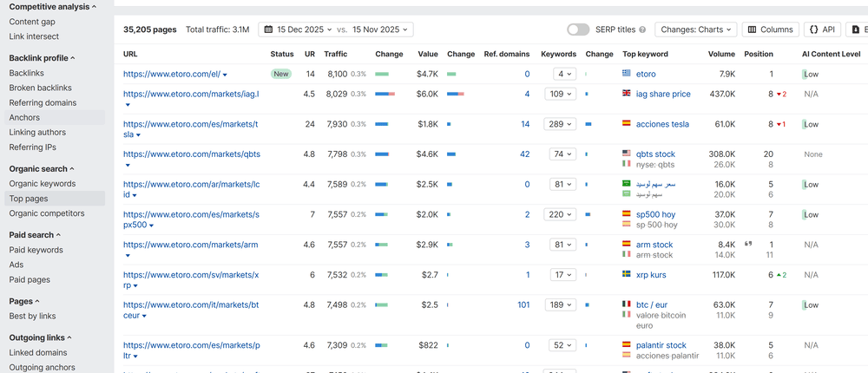Open Best by links report
This screenshot has width=868, height=373.
pos(32,316)
